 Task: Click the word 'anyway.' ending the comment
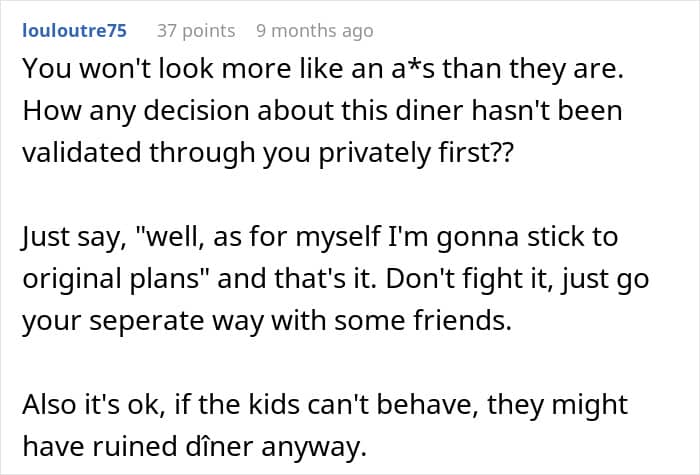pos(314,447)
